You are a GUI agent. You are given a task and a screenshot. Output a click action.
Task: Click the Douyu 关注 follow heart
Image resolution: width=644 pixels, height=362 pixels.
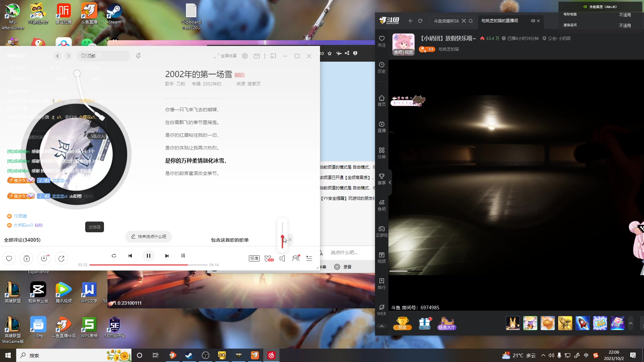coord(382,41)
